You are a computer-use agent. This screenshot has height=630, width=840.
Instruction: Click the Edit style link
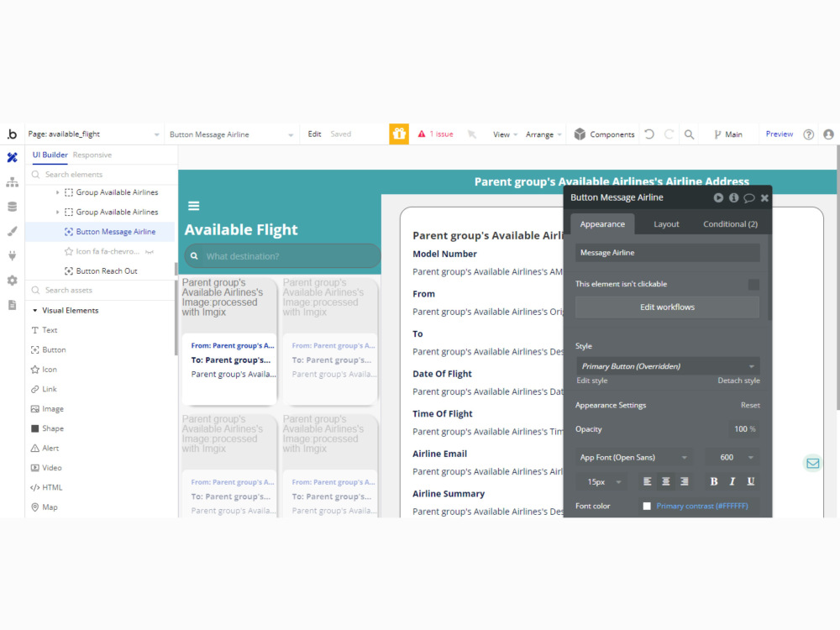coord(592,381)
